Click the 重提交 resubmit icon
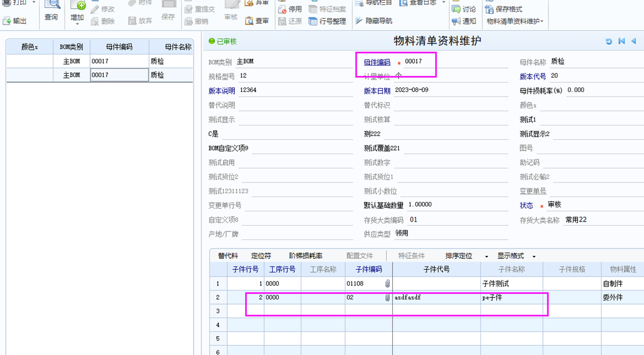The width and height of the screenshot is (644, 355). pos(189,9)
